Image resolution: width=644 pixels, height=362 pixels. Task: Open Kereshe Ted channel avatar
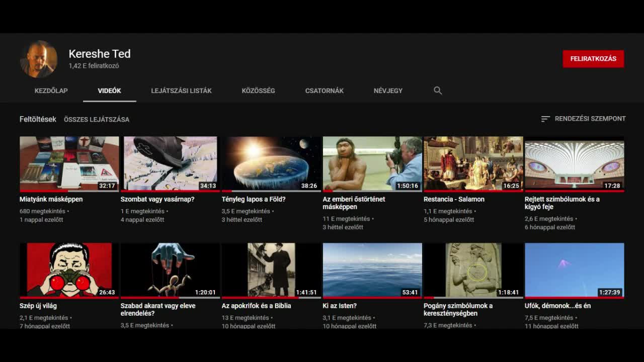[39, 59]
